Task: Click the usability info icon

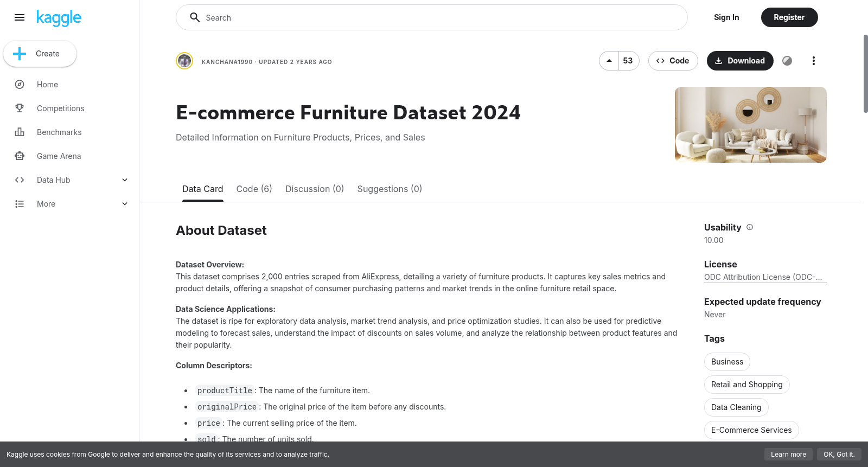Action: (750, 227)
